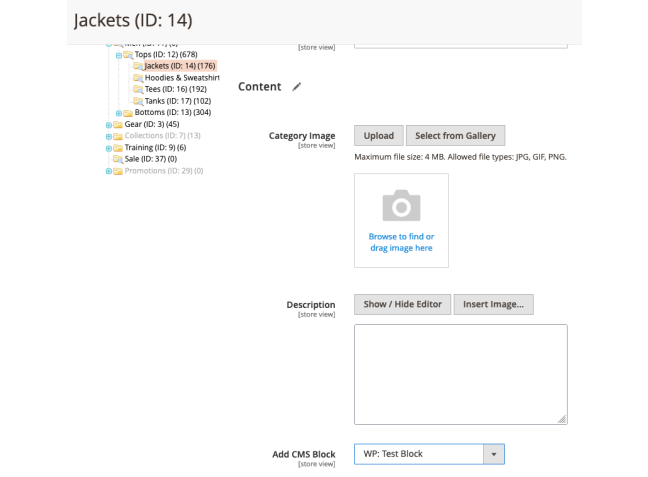Select Bottoms (ID: 13) category

[x=173, y=112]
